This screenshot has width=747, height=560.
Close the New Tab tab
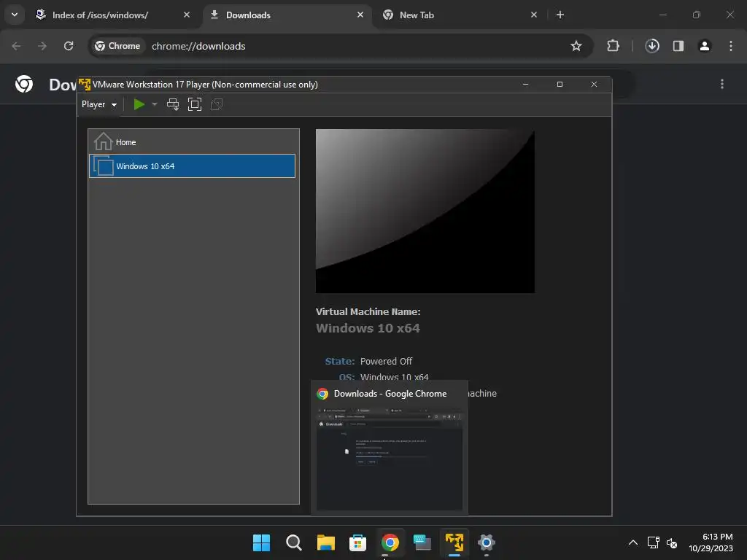click(x=533, y=15)
